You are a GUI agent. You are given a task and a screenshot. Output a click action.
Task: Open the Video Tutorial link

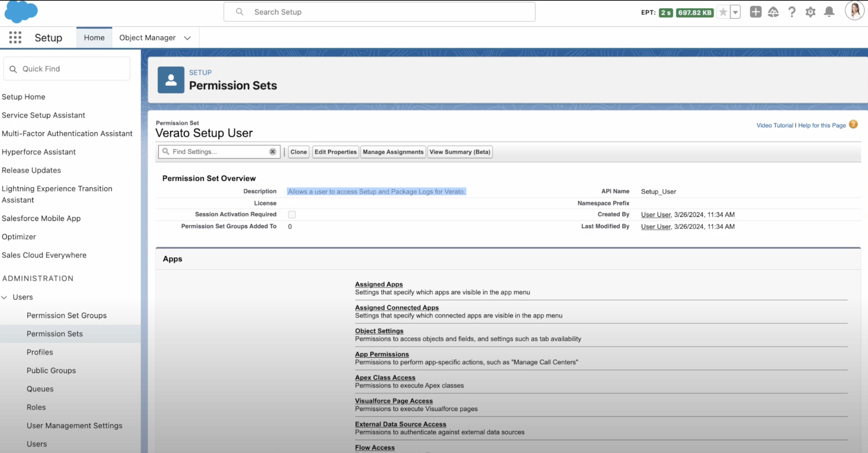(775, 125)
